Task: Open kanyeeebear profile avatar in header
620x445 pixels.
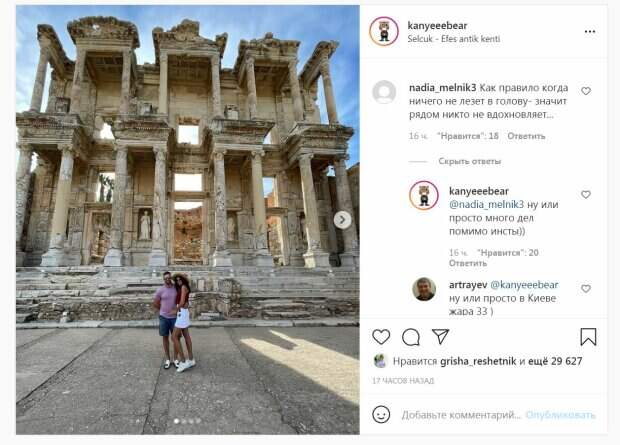Action: point(384,31)
